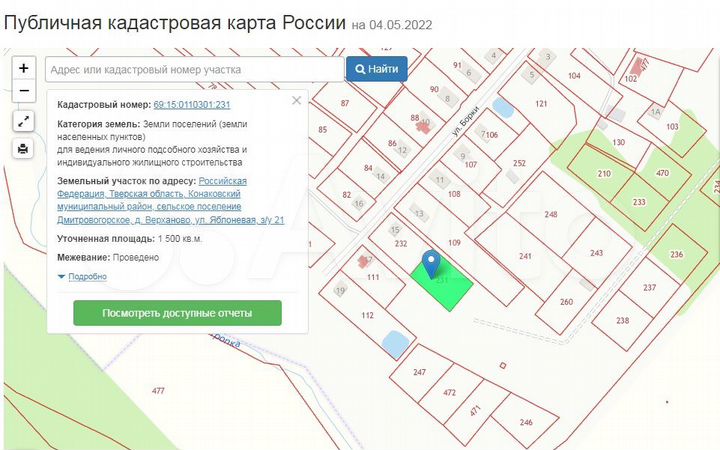
Task: Click the blue pond in parcel 112
Action: [395, 343]
